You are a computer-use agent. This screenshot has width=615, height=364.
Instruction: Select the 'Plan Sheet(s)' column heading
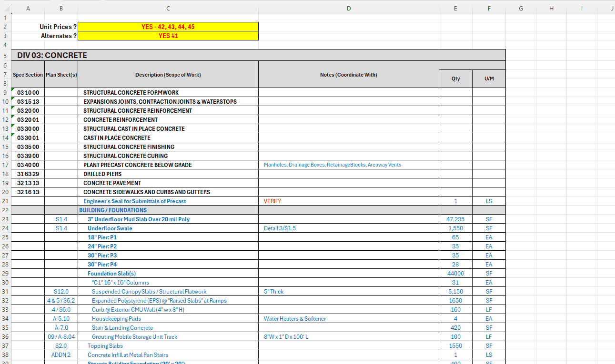click(x=61, y=75)
